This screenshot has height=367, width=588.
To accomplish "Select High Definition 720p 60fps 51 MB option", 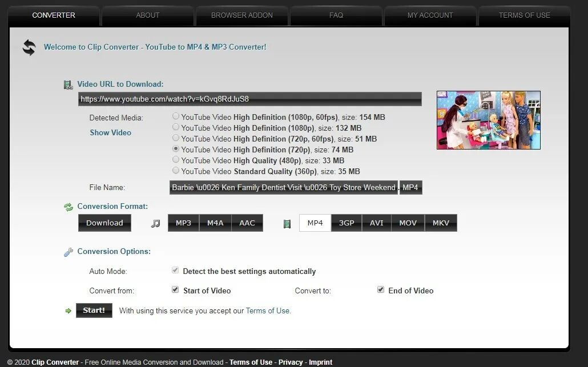I will pos(175,138).
